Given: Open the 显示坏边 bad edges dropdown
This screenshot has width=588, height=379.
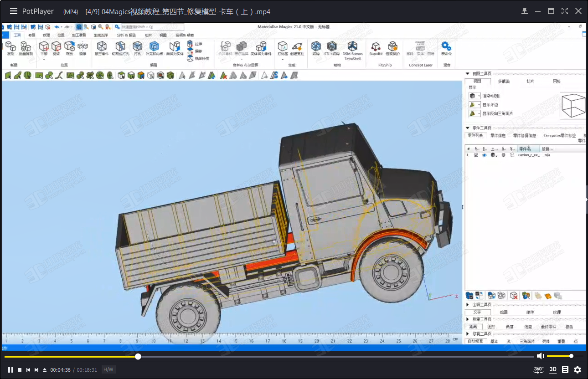Looking at the screenshot, I should tap(479, 105).
